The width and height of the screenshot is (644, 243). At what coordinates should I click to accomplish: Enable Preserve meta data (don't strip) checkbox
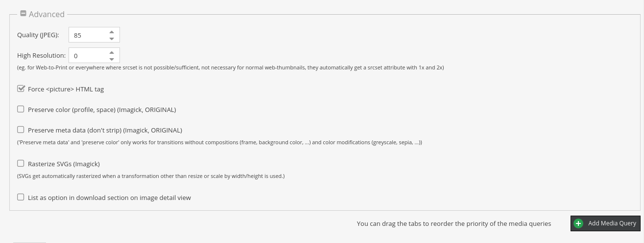21,130
